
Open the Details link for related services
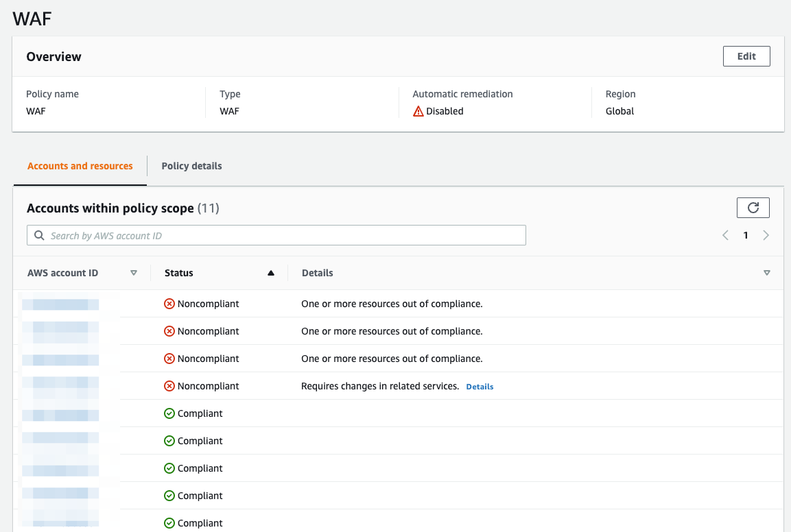[x=480, y=387]
